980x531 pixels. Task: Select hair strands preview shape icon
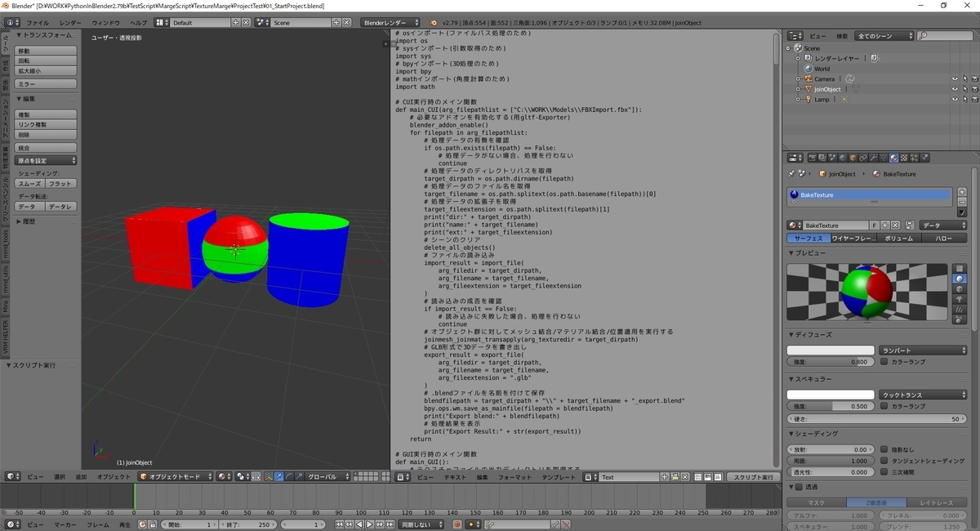960,310
